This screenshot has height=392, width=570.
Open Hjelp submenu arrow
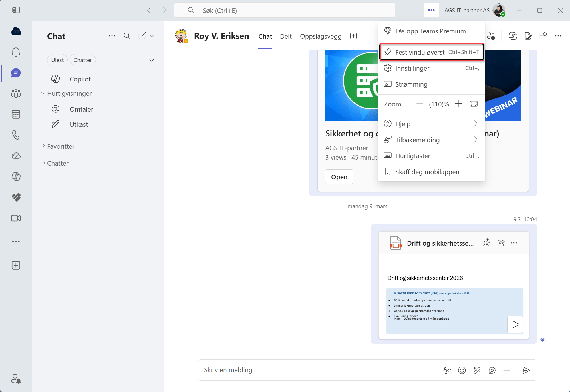pos(476,124)
